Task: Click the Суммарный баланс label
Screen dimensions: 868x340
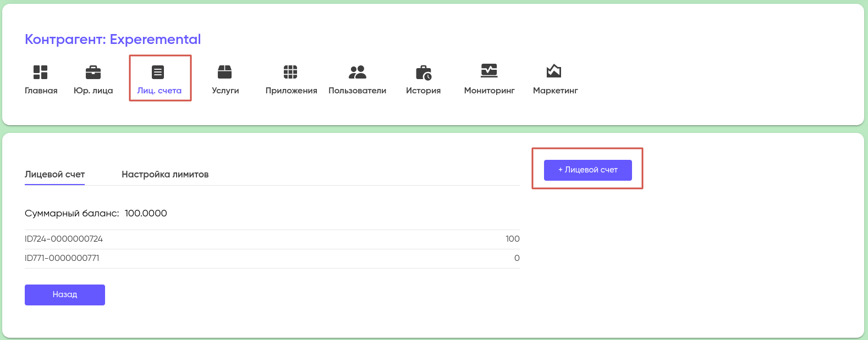Action: click(x=72, y=213)
